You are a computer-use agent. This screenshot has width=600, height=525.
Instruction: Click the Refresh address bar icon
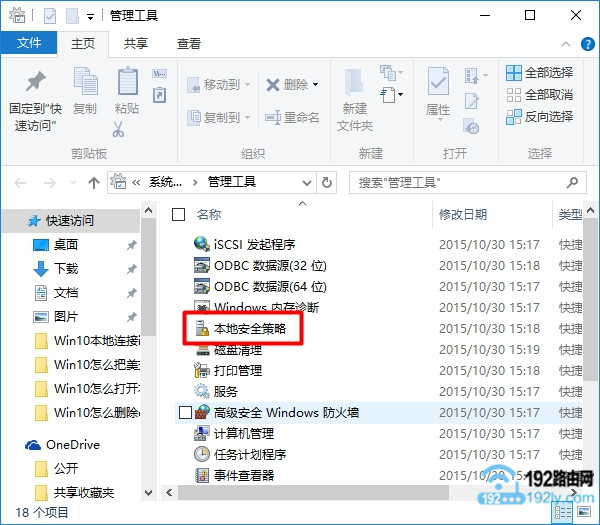coord(327,183)
